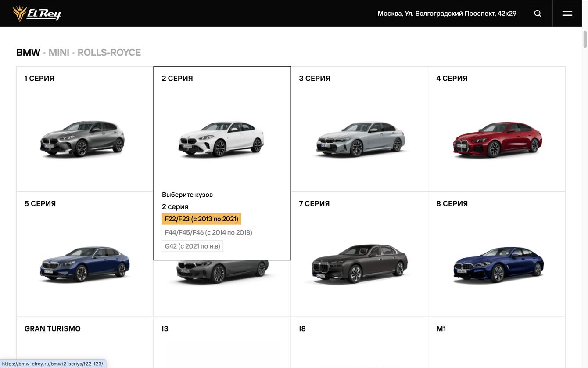Open the 7 СЕРИЯ card title
Image resolution: width=588 pixels, height=368 pixels.
click(x=314, y=204)
